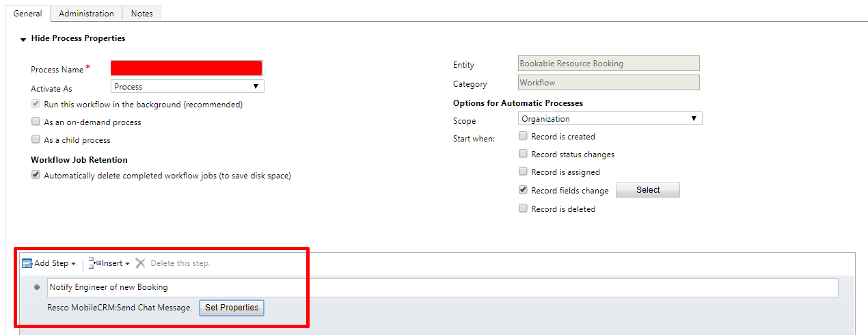The width and height of the screenshot is (868, 335).
Task: Click Select button for record fields
Action: (x=647, y=190)
